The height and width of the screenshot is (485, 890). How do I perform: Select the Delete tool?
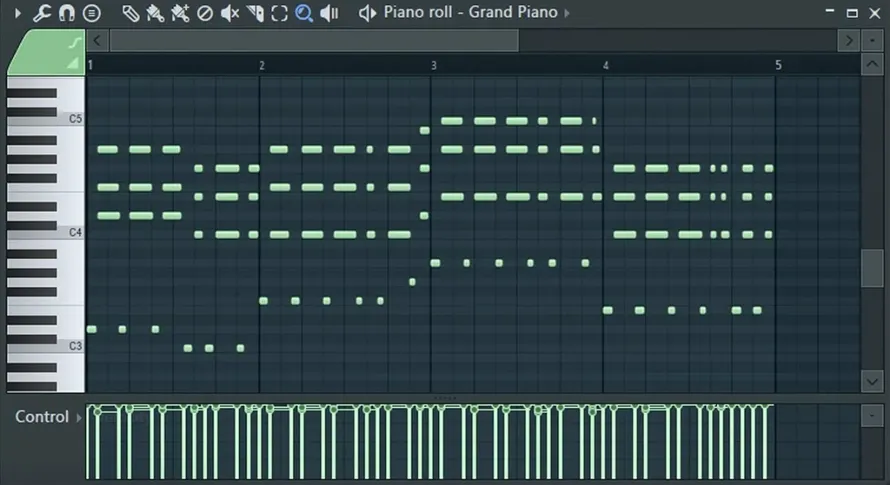click(205, 13)
